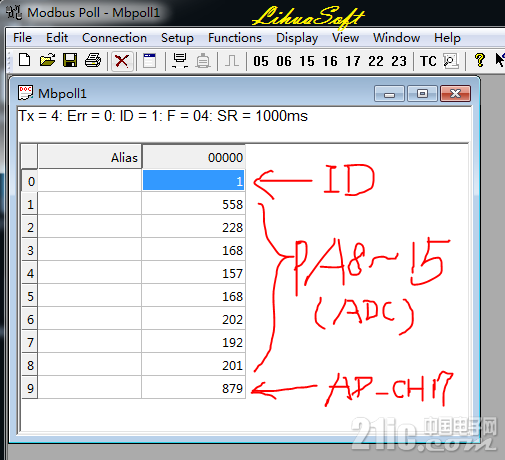Click the red X delete toolbar icon
Viewport: 505px width, 460px height.
tap(122, 61)
